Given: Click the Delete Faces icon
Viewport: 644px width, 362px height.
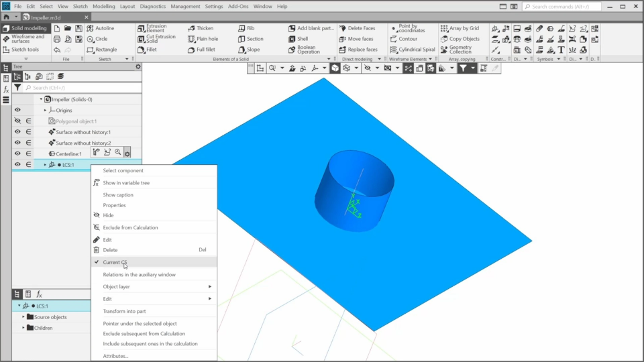Looking at the screenshot, I should (343, 29).
